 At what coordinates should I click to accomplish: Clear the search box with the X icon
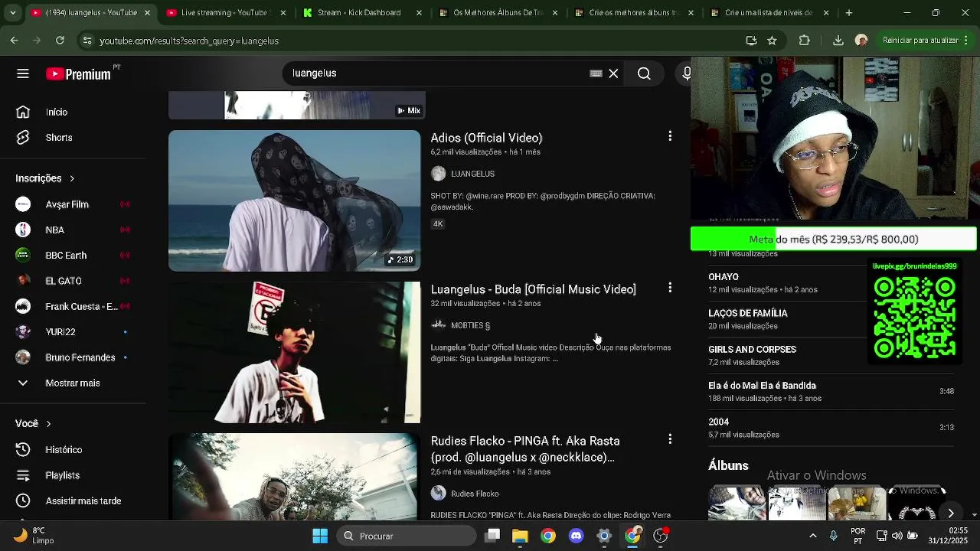pos(613,73)
